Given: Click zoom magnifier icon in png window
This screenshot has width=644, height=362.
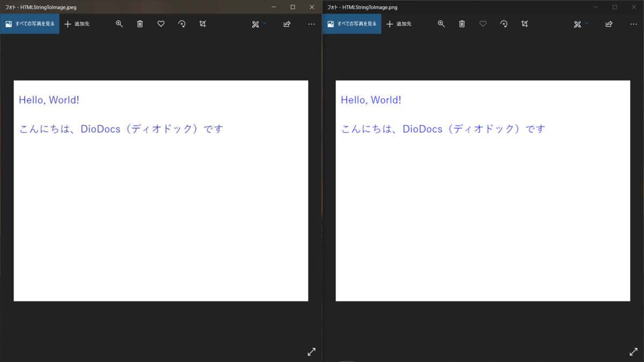Looking at the screenshot, I should click(x=441, y=24).
